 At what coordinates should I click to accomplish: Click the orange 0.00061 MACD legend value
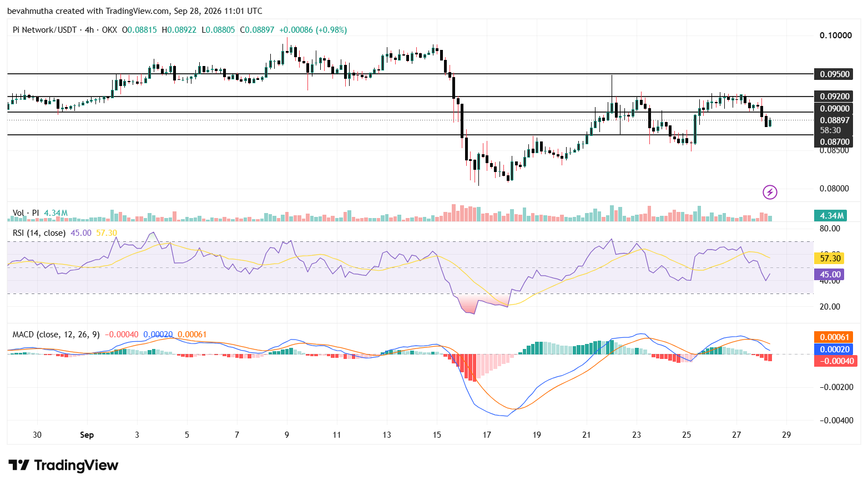[x=192, y=335]
